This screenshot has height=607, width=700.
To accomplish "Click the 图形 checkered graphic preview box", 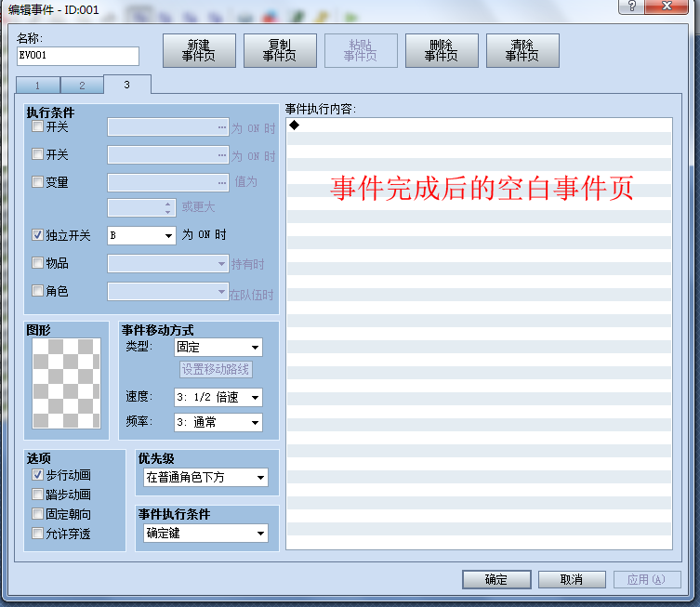I will [x=67, y=383].
